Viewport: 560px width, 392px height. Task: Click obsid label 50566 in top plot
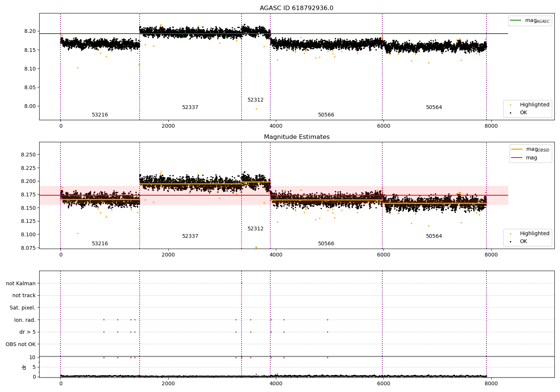[x=326, y=115]
